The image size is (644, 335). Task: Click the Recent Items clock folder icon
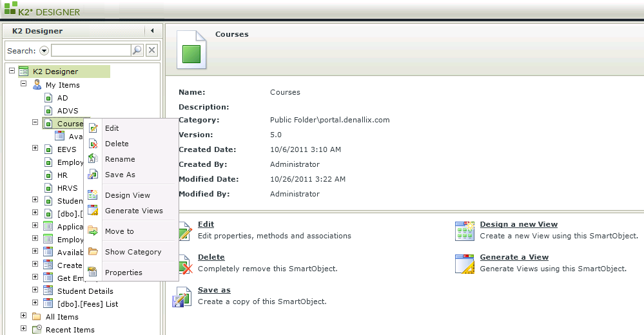[37, 329]
